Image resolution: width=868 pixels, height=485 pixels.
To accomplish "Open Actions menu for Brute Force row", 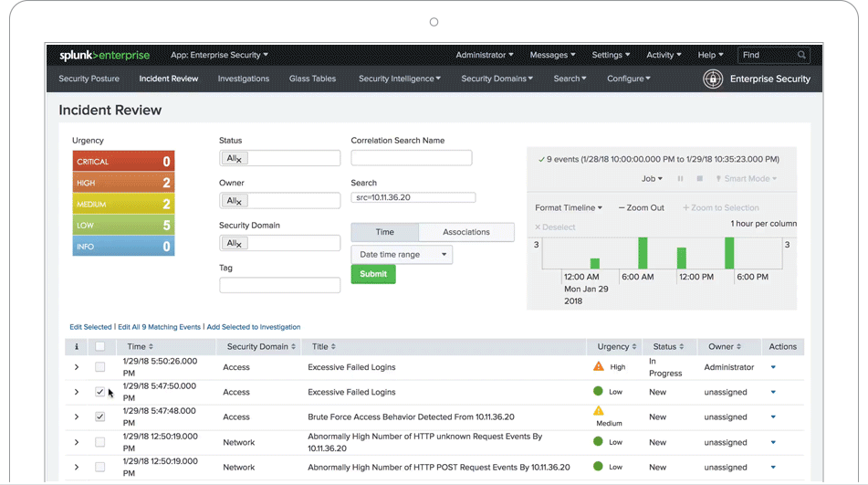I will (773, 416).
